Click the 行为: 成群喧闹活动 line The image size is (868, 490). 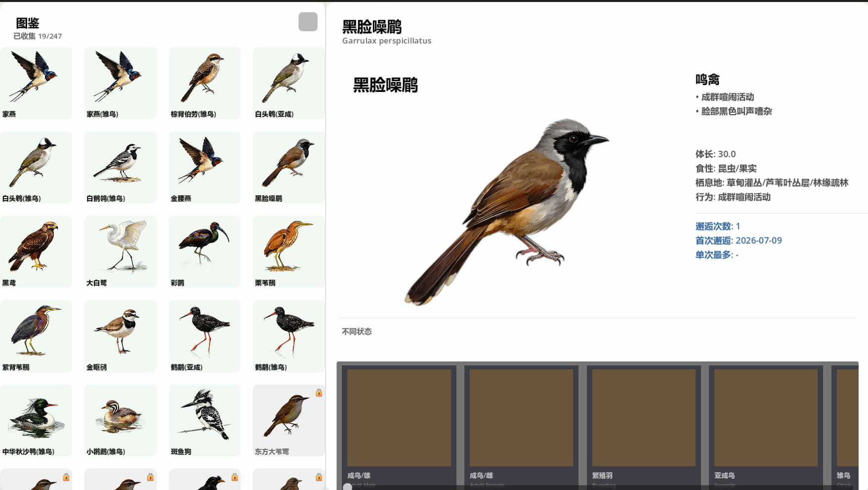click(733, 197)
